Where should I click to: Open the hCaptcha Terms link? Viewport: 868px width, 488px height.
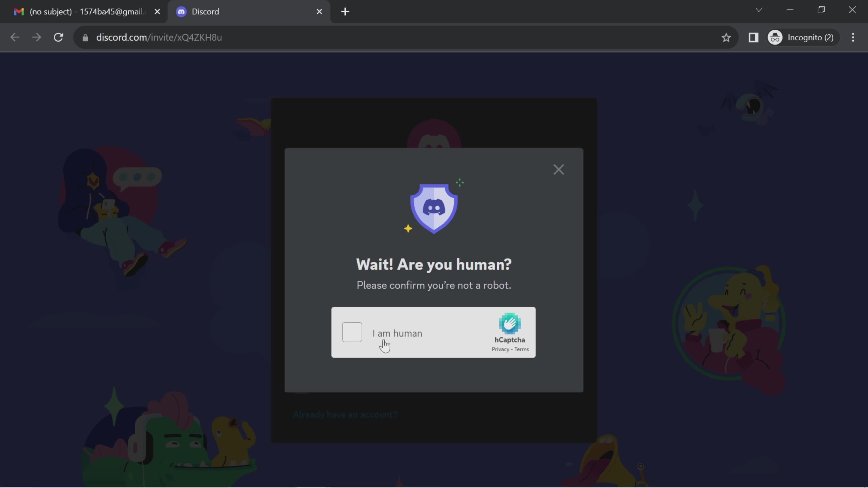click(521, 349)
